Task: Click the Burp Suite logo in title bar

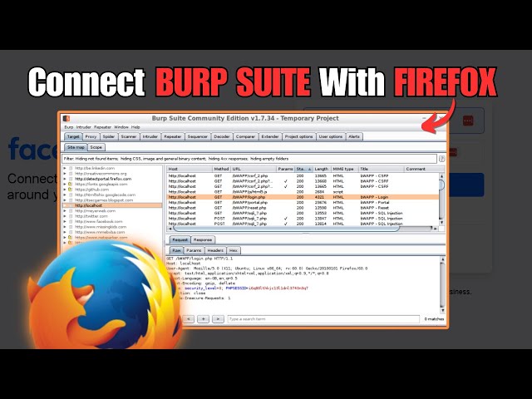Action: tap(66, 118)
